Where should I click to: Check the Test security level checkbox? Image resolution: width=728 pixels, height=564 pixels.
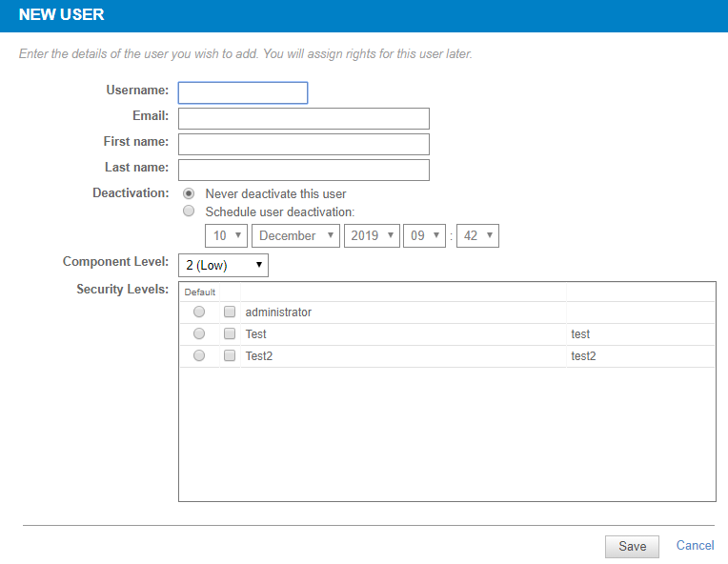pyautogui.click(x=230, y=333)
